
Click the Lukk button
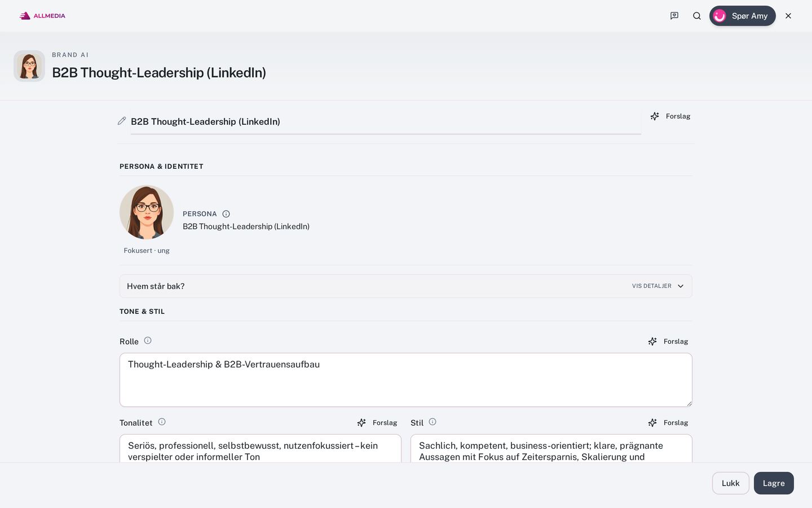click(x=731, y=483)
